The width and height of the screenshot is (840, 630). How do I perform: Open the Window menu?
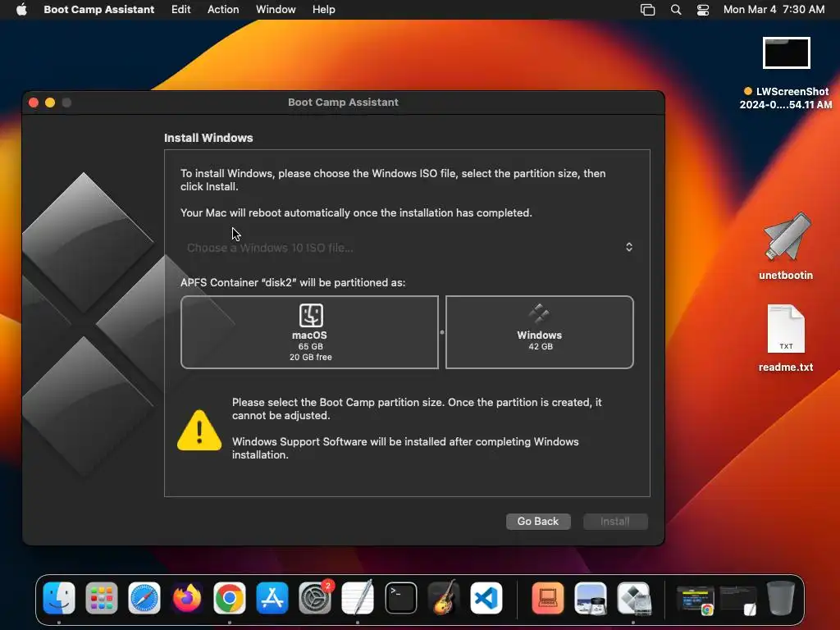tap(276, 10)
